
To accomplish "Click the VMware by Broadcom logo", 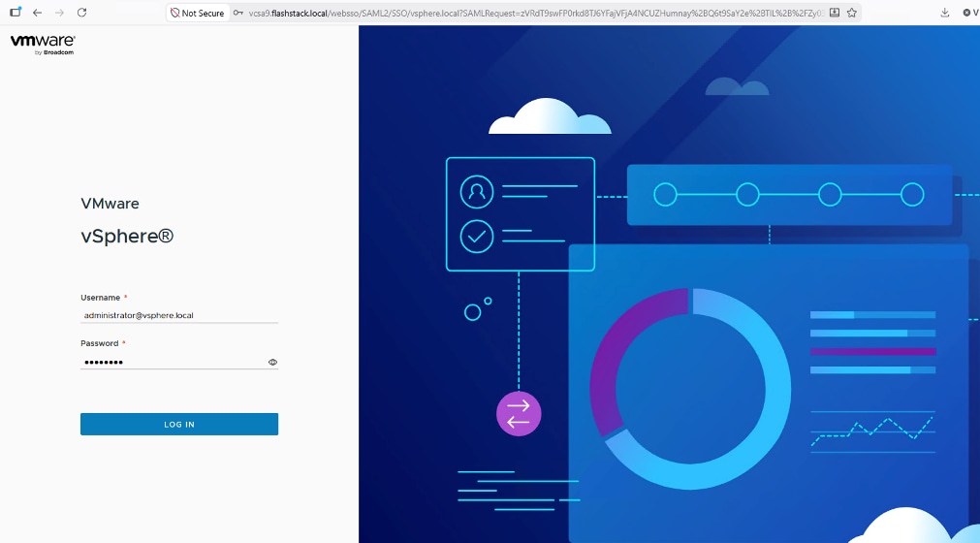I will [43, 45].
